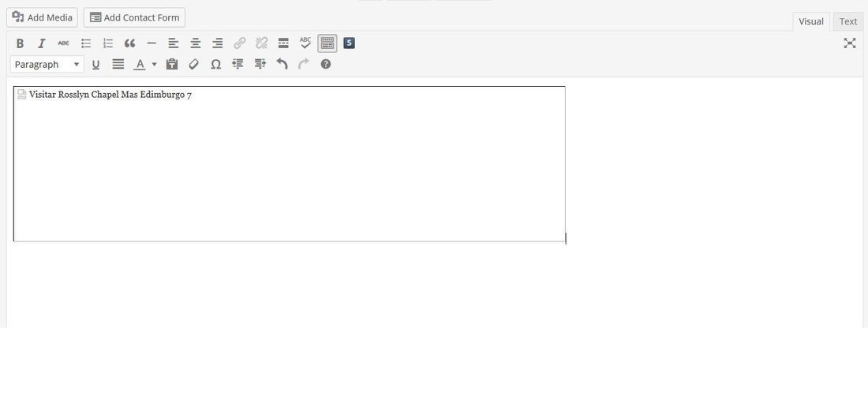This screenshot has height=400, width=868.
Task: Undo the last action
Action: click(x=282, y=64)
